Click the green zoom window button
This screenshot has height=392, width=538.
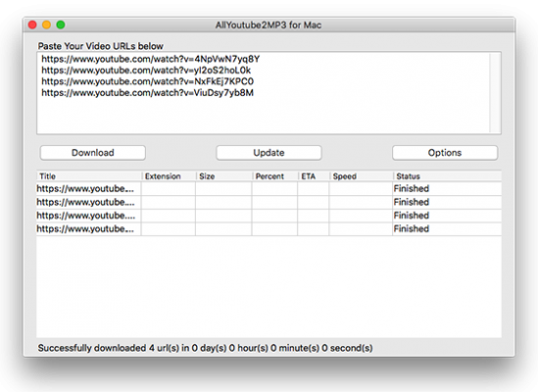coord(61,24)
